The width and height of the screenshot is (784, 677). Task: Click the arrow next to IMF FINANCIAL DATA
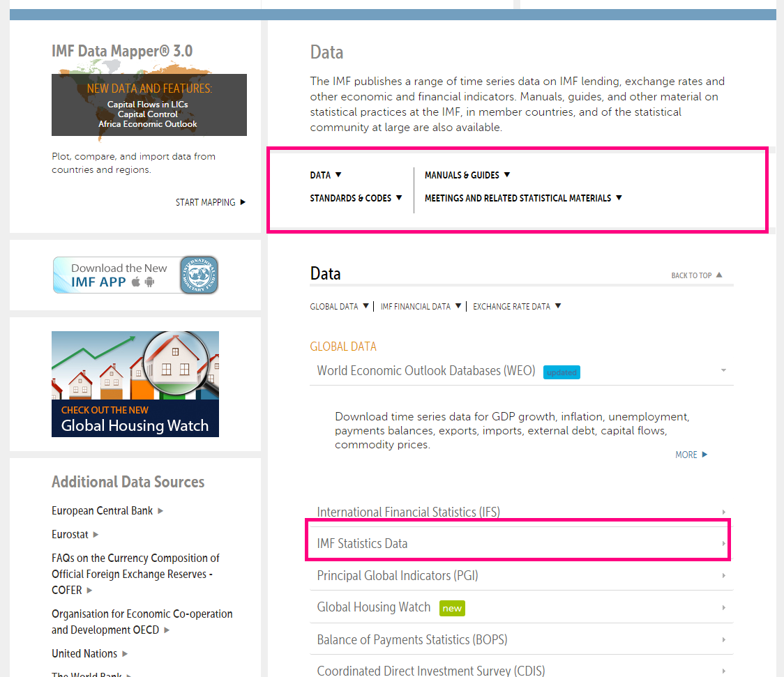point(458,306)
